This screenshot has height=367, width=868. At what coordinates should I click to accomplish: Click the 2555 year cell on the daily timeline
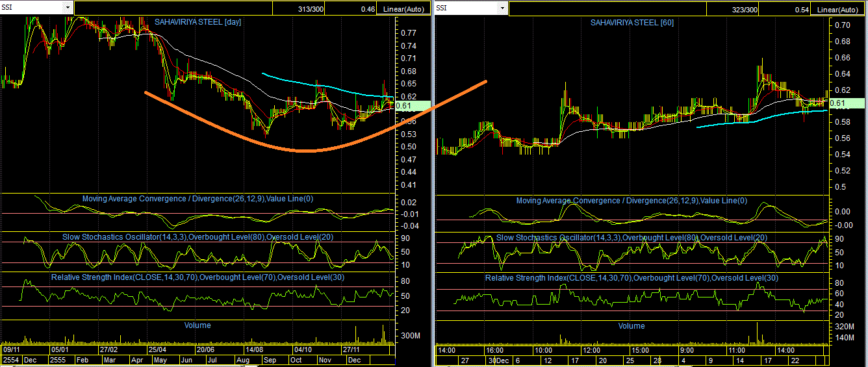(60, 359)
